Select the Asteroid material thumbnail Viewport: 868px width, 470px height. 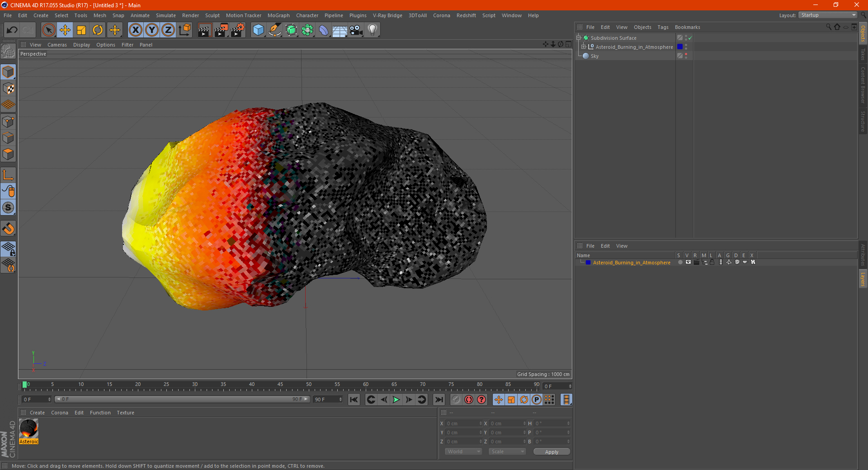[29, 429]
